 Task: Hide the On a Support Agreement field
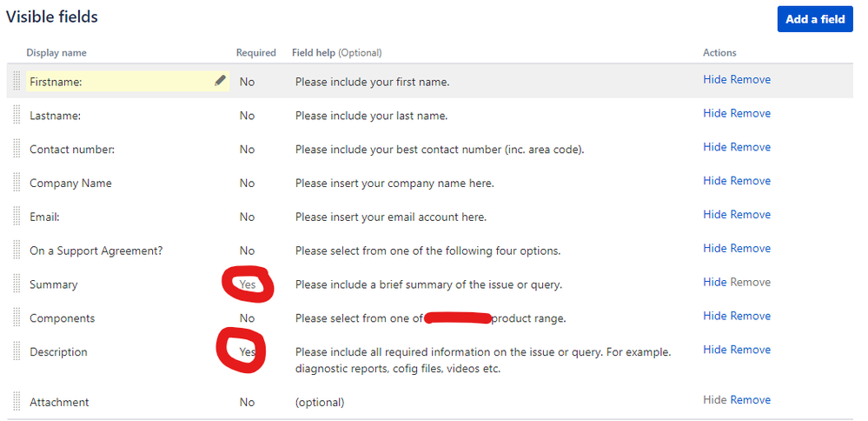coord(715,248)
